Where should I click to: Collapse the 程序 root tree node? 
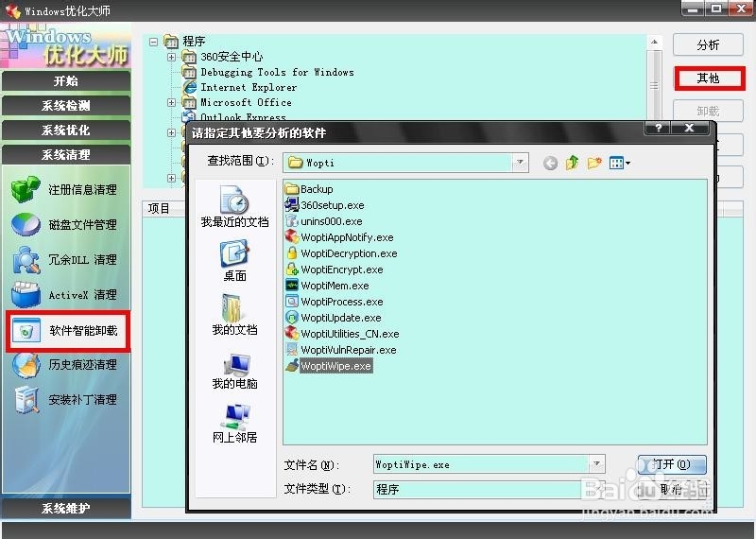pyautogui.click(x=153, y=42)
